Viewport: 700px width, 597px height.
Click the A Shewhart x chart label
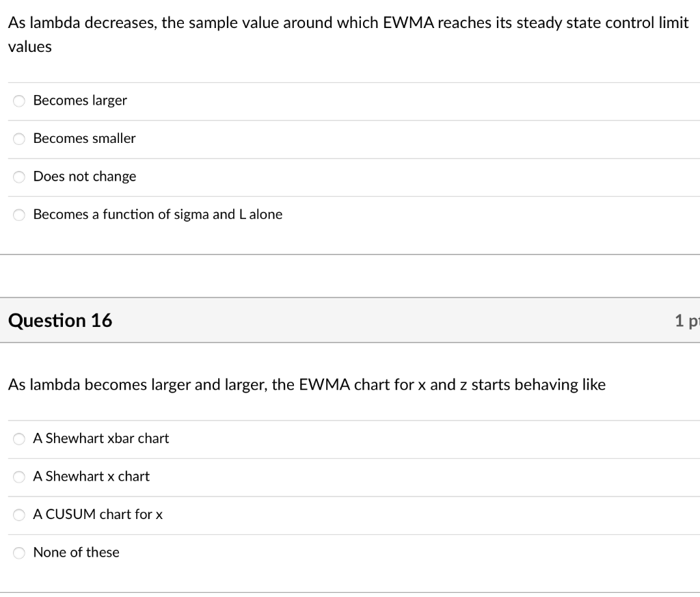pos(91,477)
